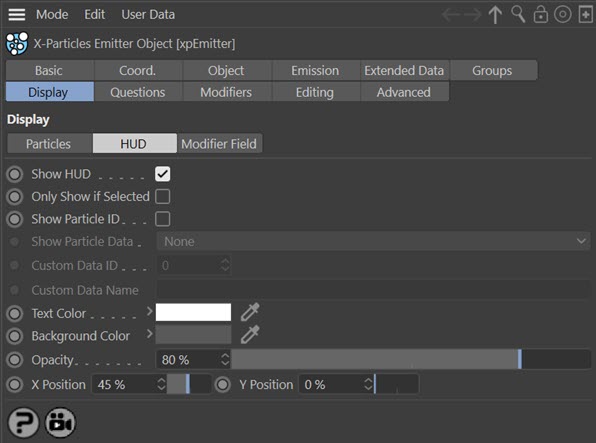Switch to the Extended Data tab
The height and width of the screenshot is (443, 596).
tap(404, 70)
